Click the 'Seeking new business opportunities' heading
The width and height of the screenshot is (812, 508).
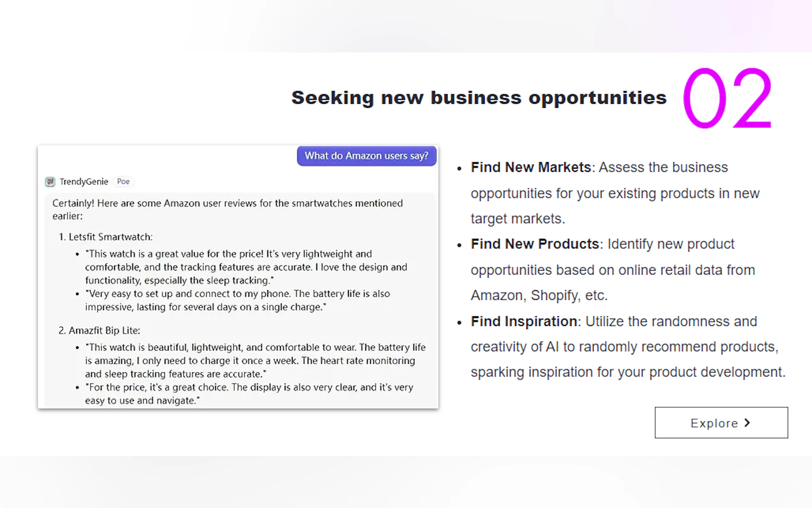479,98
